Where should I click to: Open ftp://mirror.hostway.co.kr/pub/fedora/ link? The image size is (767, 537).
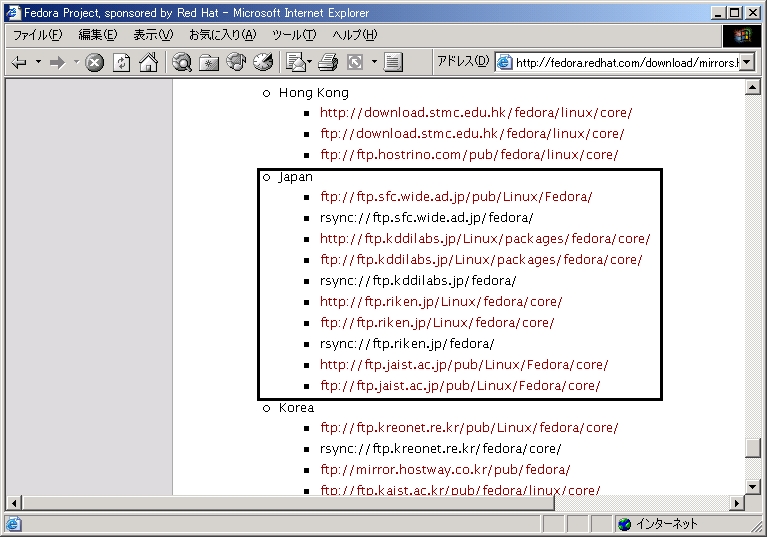[445, 470]
